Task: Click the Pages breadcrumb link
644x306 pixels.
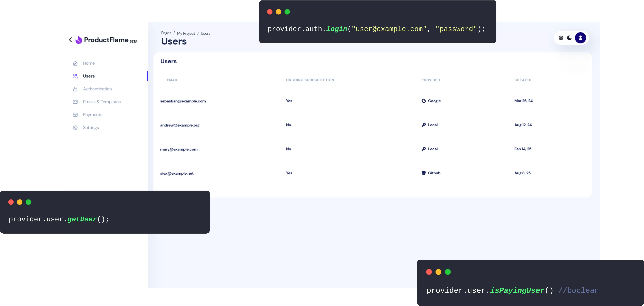Action: point(166,33)
